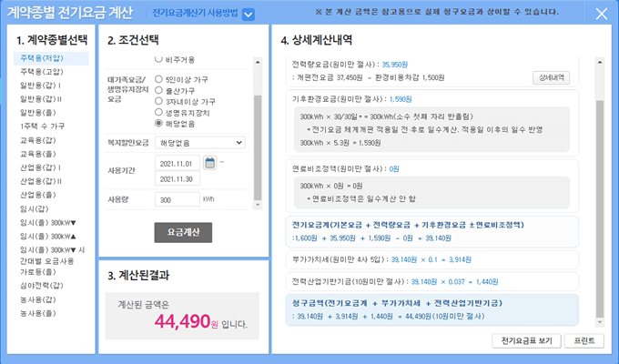Screen dimensions: 619x364
Task: Select the 해당없음 radio option
Action: tap(158, 123)
